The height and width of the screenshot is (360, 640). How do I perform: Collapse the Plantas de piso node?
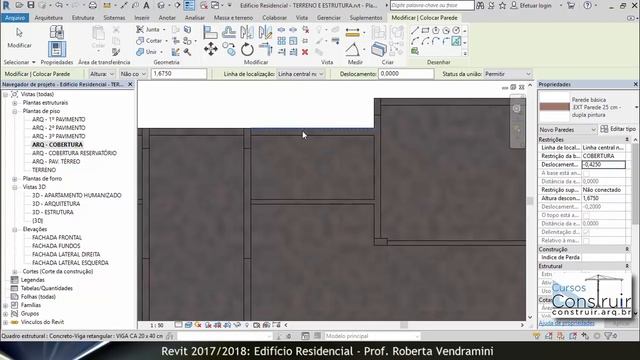[x=15, y=111]
